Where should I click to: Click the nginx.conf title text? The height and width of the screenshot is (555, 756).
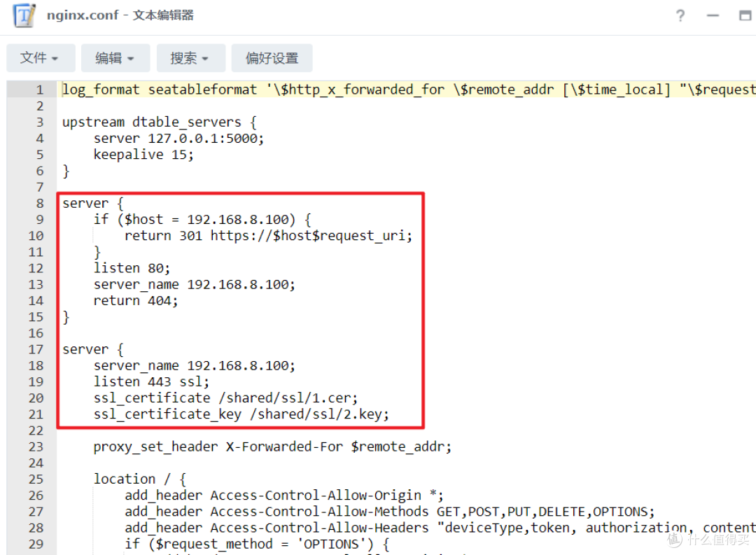coord(83,15)
